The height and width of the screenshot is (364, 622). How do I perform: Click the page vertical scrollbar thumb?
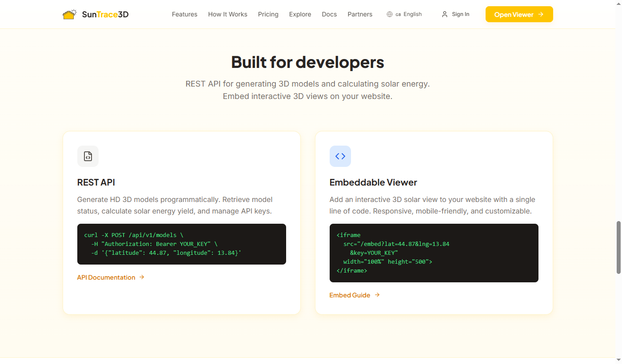[618, 248]
